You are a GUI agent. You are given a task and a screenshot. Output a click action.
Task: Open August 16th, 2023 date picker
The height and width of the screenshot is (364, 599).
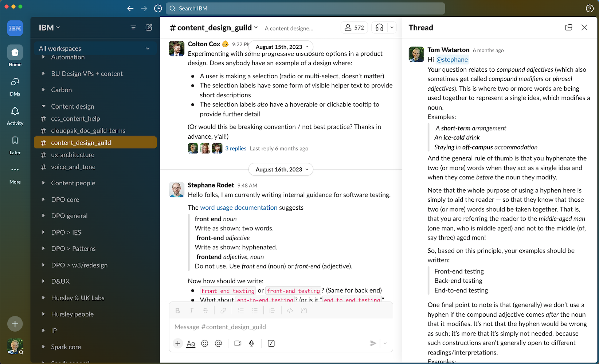point(281,170)
